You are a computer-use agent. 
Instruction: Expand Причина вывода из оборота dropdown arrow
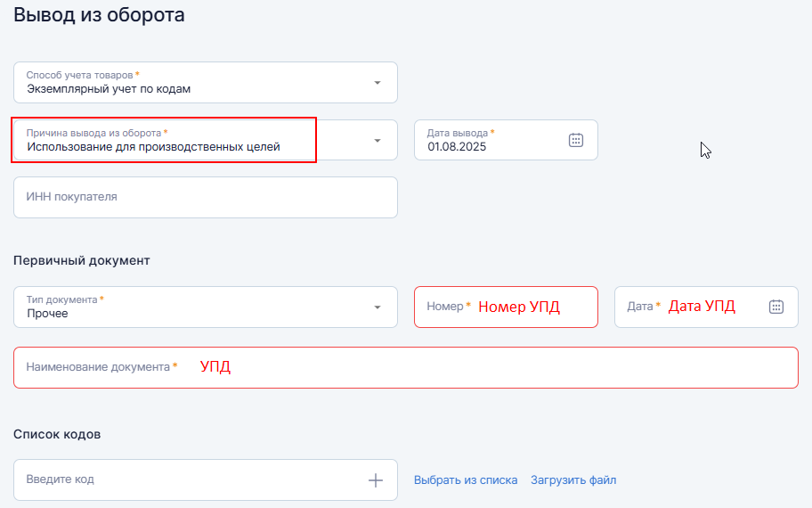(x=377, y=141)
